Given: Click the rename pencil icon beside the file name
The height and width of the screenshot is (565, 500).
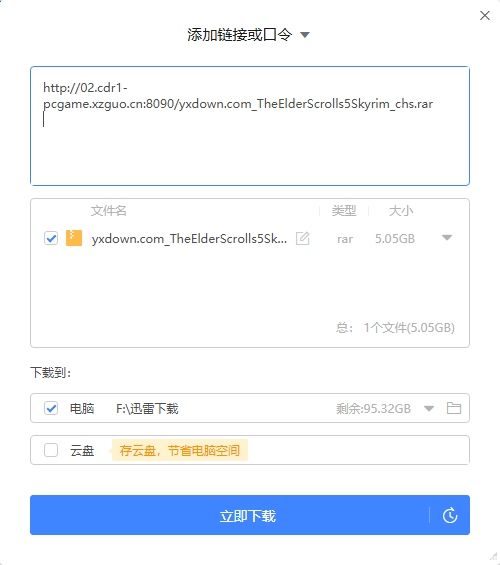Looking at the screenshot, I should tap(303, 238).
